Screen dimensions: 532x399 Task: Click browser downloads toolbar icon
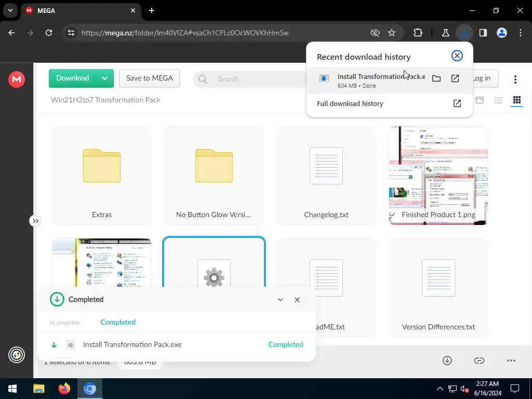[x=464, y=33]
